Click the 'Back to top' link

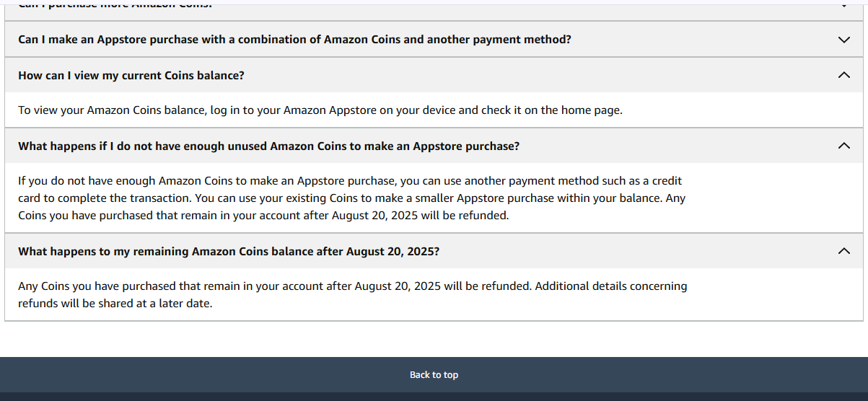point(434,374)
